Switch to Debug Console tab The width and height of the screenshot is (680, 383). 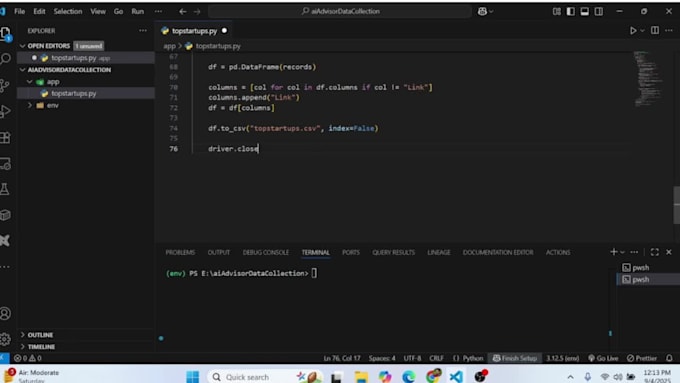[265, 252]
